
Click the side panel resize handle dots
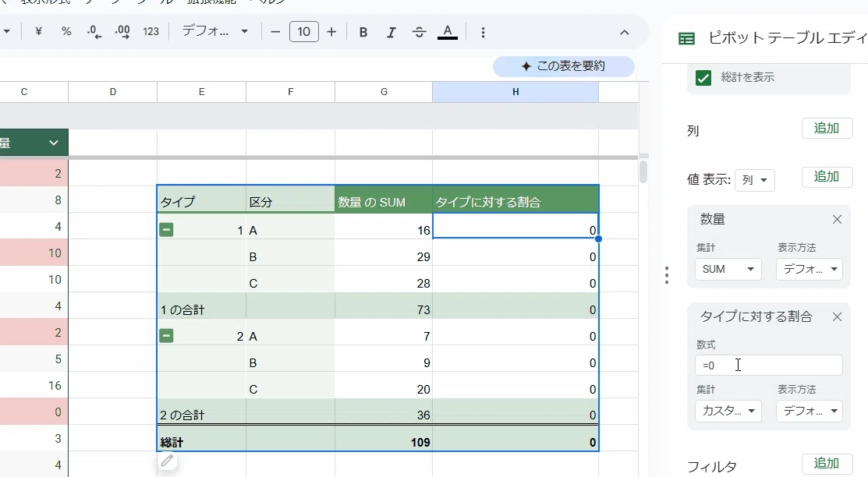click(667, 275)
